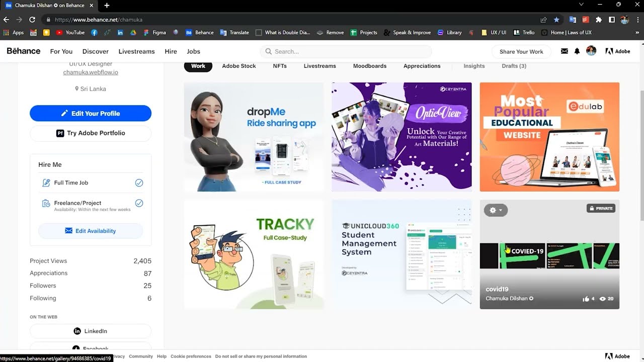Viewport: 644px width, 362px height.
Task: Select the Work tab
Action: (x=198, y=66)
